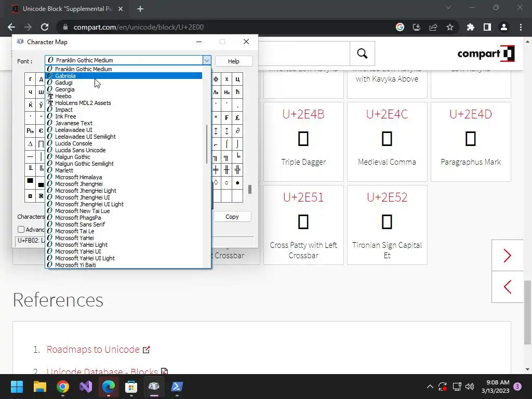Screen dimensions: 532x399
Task: Open Microsoft Edge from the taskbar
Action: tap(108, 387)
